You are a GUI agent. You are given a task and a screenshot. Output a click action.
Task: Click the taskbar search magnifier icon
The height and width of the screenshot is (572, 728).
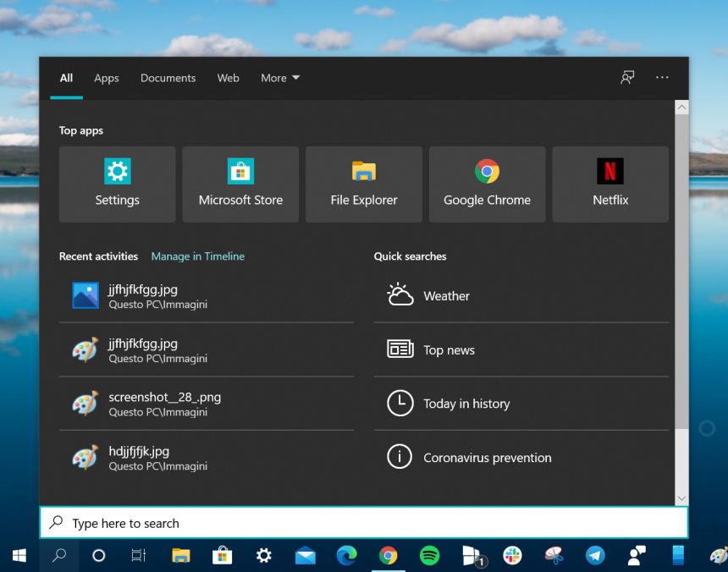[x=59, y=555]
